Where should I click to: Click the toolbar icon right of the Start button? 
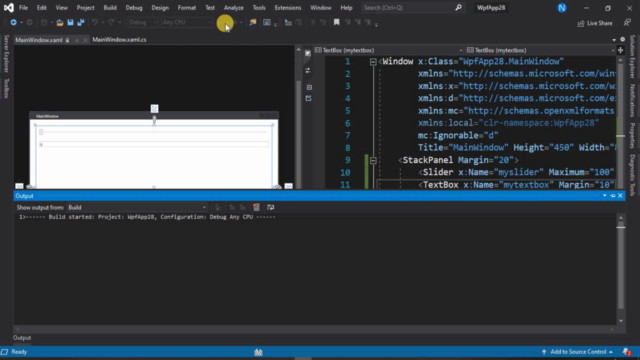[253, 22]
